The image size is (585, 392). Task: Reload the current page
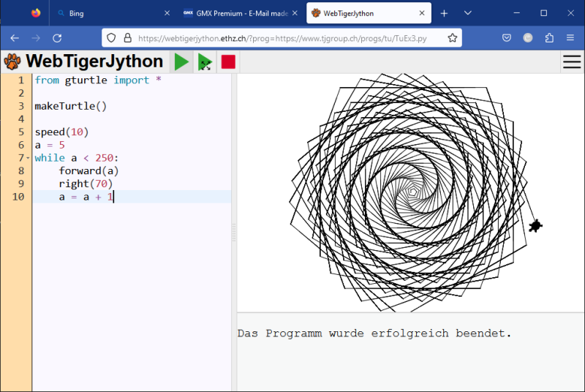click(57, 38)
